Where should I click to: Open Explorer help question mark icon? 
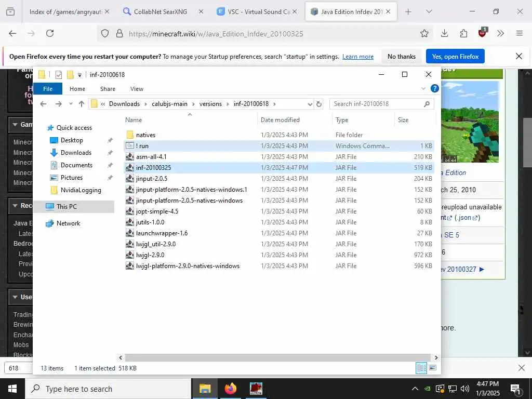click(x=435, y=88)
